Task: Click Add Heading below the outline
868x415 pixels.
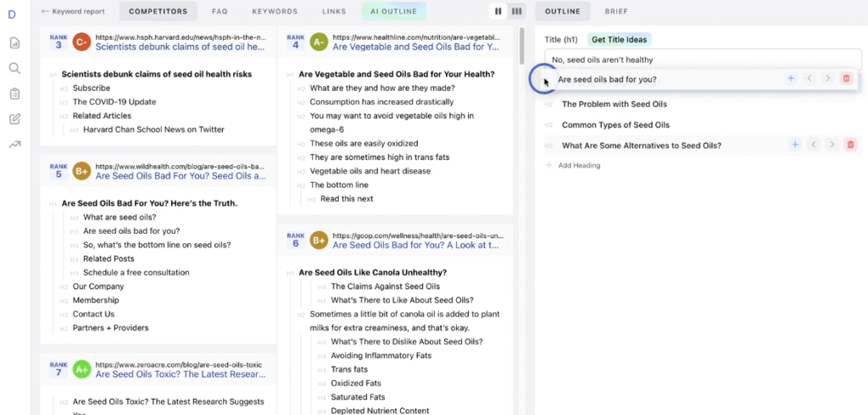Action: click(578, 165)
